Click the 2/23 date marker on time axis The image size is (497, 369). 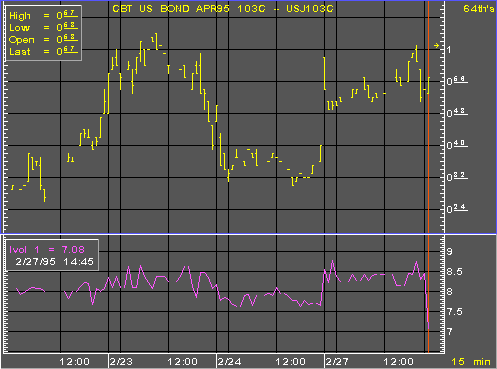point(121,362)
